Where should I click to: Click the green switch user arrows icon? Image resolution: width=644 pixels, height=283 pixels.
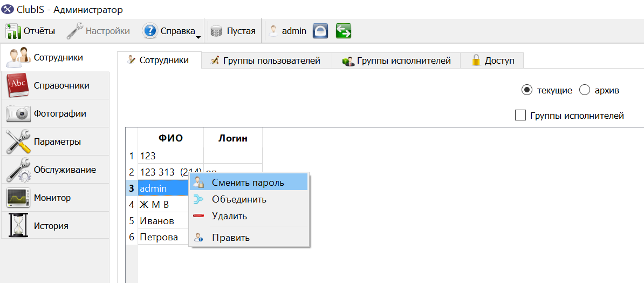344,31
